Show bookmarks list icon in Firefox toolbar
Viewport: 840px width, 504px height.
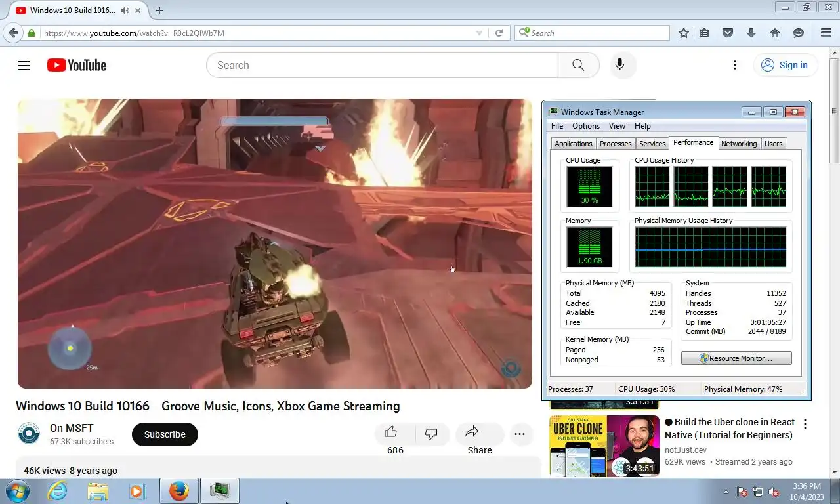point(704,33)
